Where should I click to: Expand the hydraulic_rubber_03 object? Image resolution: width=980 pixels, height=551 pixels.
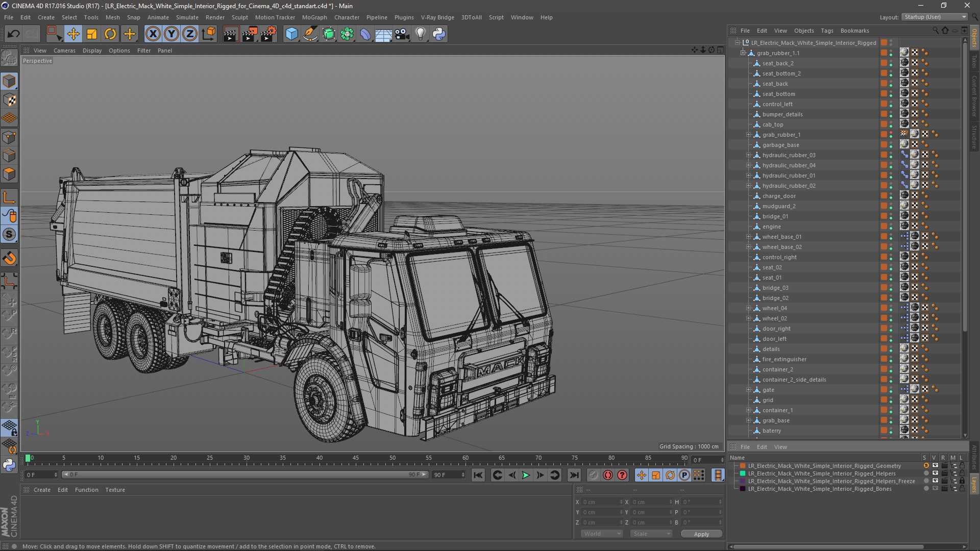tap(749, 155)
